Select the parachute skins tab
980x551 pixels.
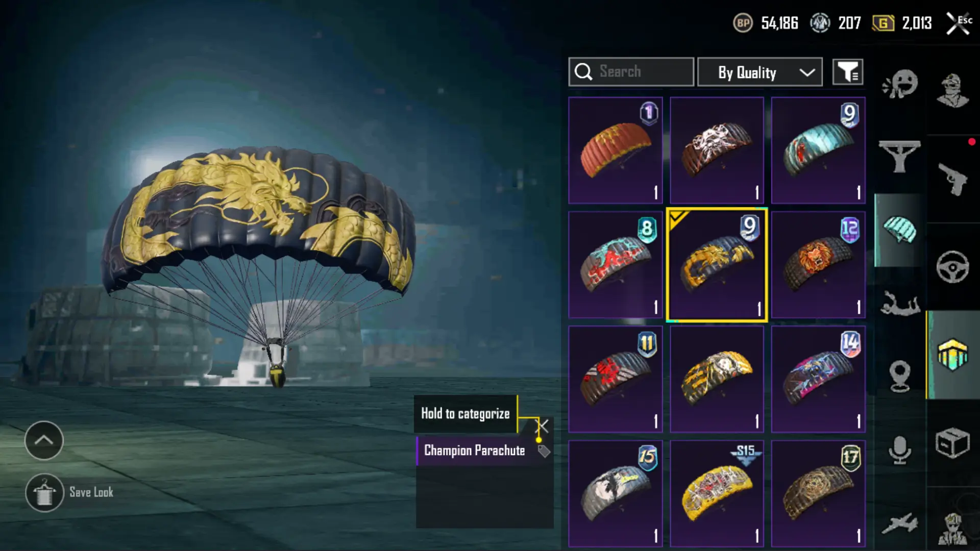click(x=900, y=230)
